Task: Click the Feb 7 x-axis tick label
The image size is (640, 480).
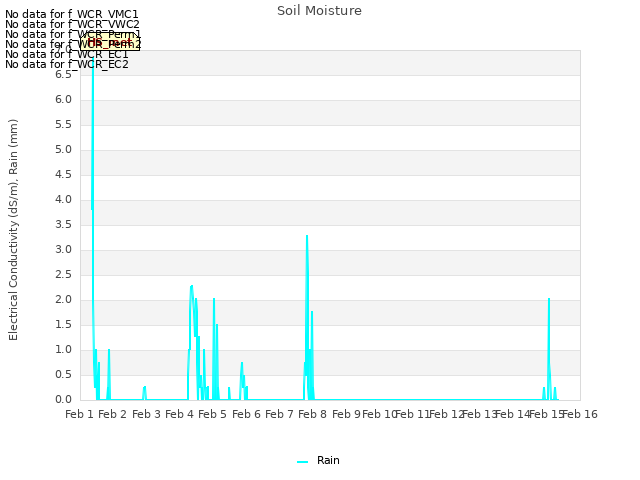Action: click(279, 414)
